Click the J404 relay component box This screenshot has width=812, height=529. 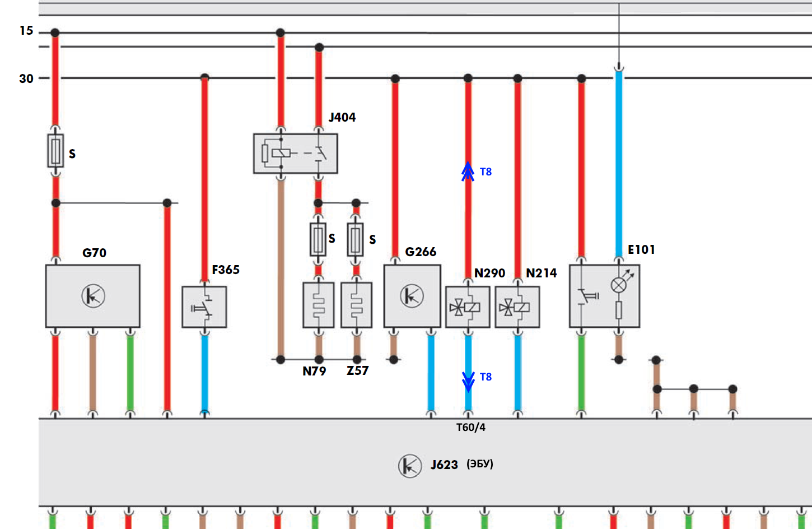(295, 154)
